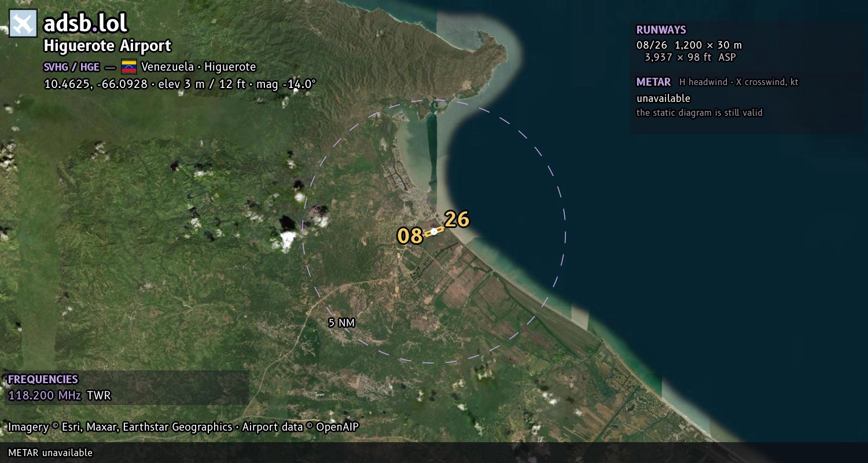This screenshot has width=868, height=463.
Task: Click the "08/26 1,200 × 30 m" runway entry
Action: [x=689, y=45]
